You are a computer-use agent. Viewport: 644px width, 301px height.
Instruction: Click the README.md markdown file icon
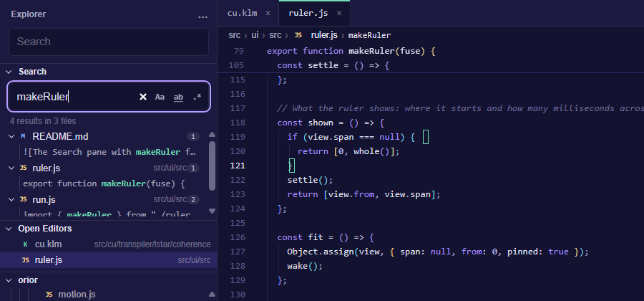click(x=23, y=136)
